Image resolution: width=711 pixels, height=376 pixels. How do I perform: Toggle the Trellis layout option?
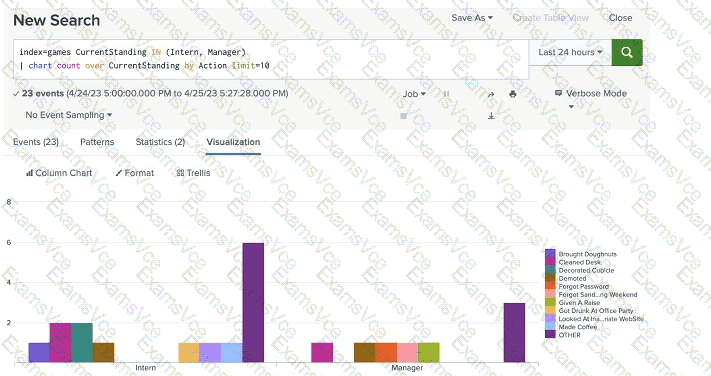point(194,173)
